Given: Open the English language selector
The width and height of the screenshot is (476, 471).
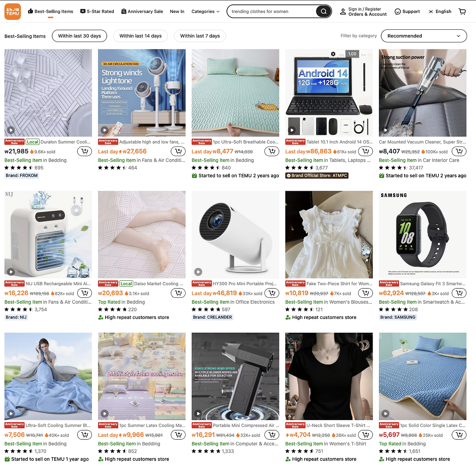Looking at the screenshot, I should pyautogui.click(x=440, y=12).
